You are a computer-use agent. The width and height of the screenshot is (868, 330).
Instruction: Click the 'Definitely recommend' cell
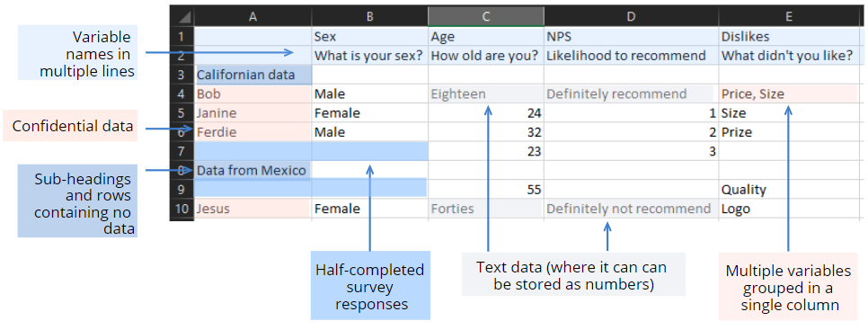pos(631,94)
